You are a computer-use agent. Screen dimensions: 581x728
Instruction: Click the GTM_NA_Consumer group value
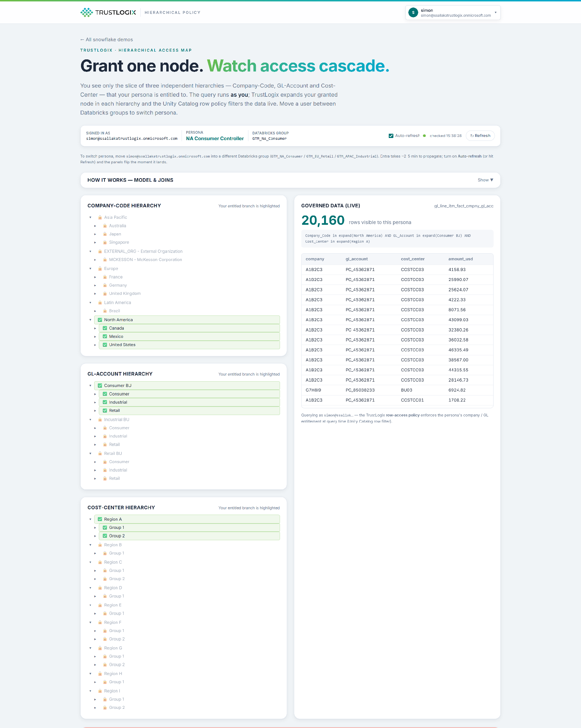[x=269, y=139]
